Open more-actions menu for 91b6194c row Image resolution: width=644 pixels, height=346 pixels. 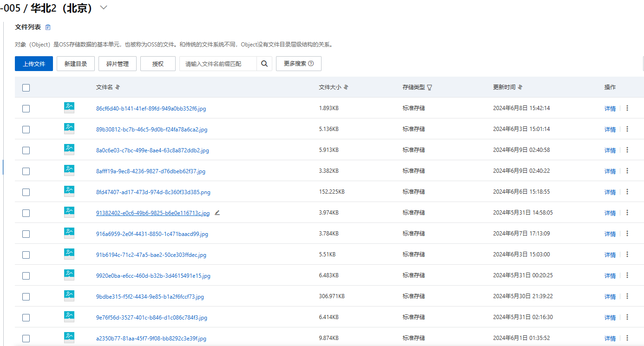tap(627, 255)
